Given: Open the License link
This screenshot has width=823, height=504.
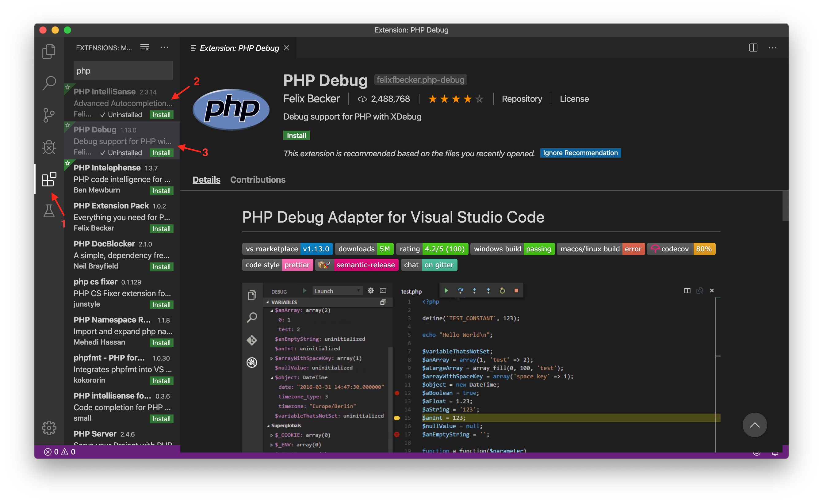Looking at the screenshot, I should tap(574, 99).
